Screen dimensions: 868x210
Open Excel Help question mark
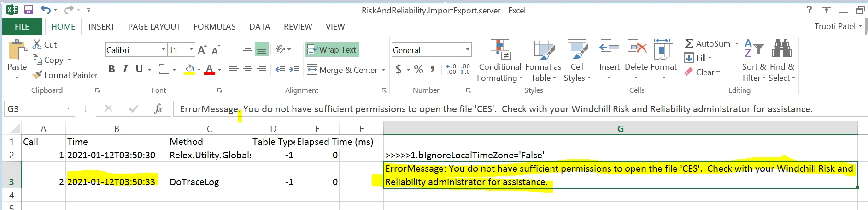tap(809, 10)
